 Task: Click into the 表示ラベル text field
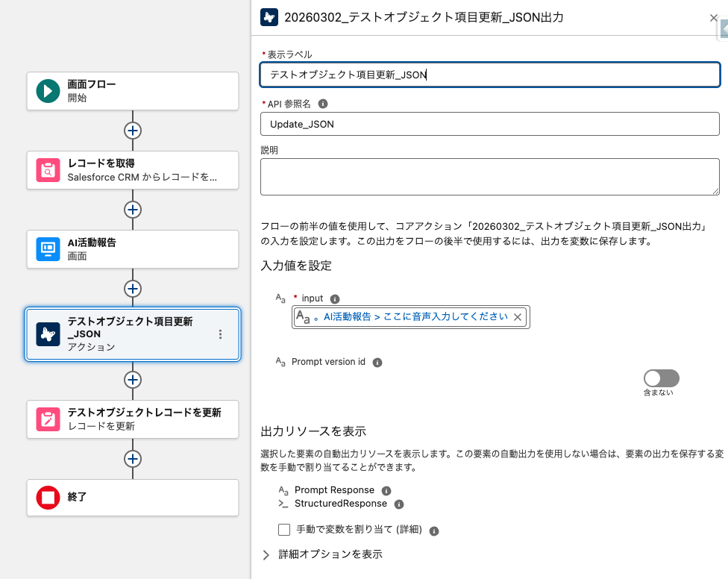point(489,75)
